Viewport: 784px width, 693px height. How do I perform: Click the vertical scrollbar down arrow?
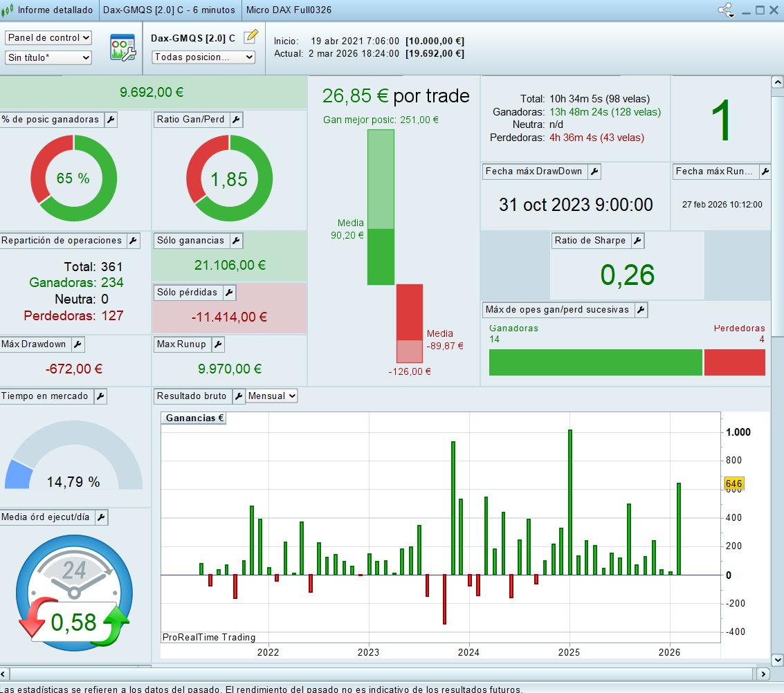pos(777,659)
